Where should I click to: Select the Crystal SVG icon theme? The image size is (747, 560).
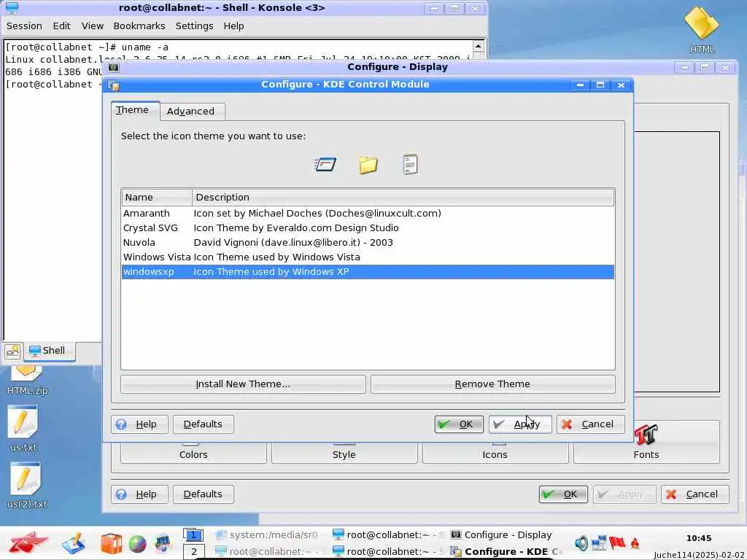[x=368, y=228]
